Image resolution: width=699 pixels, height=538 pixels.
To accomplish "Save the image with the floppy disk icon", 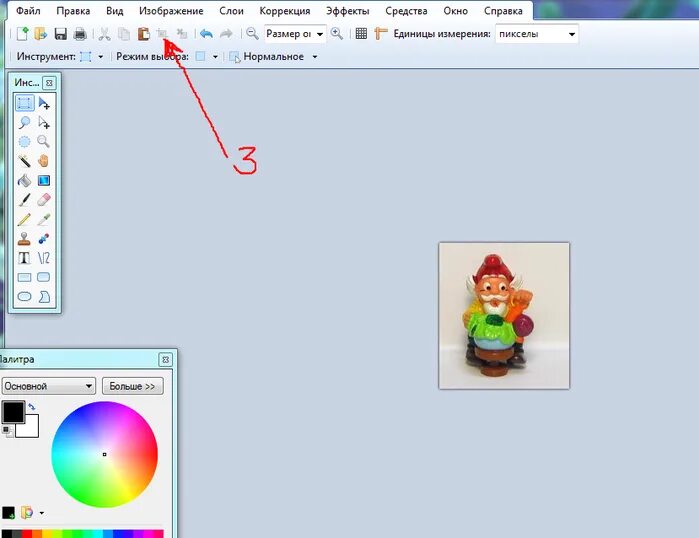I will tap(61, 34).
